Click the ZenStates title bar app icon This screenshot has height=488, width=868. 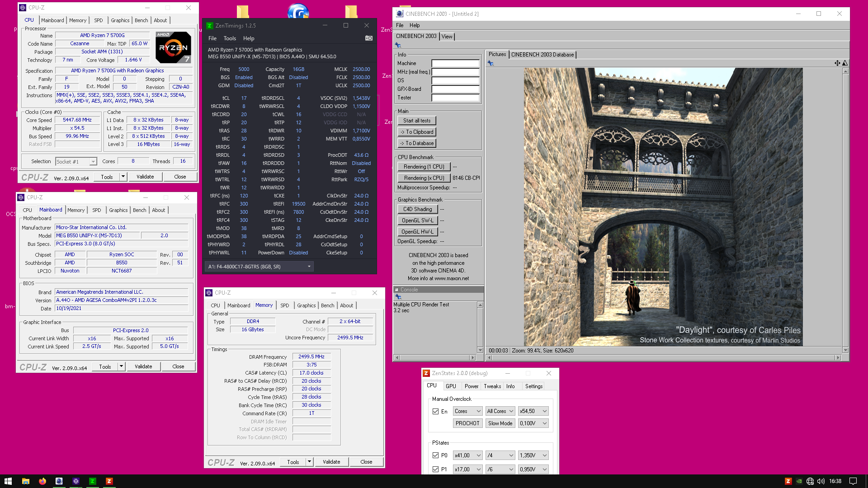(426, 373)
